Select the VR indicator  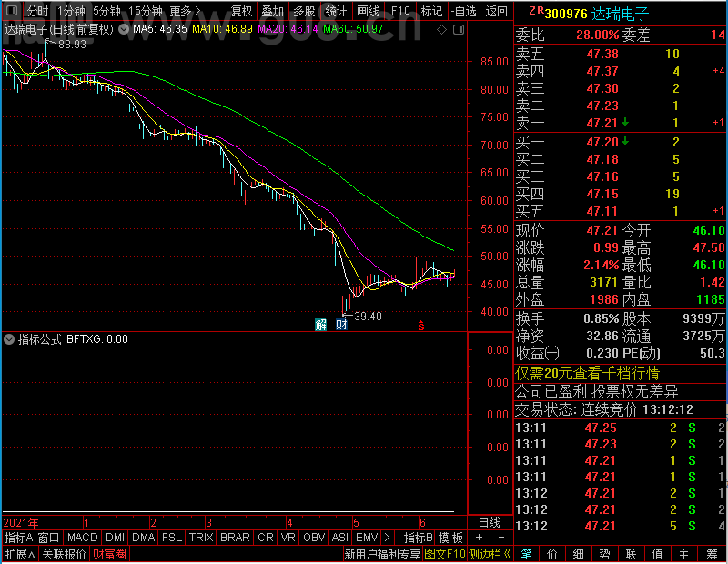point(288,538)
